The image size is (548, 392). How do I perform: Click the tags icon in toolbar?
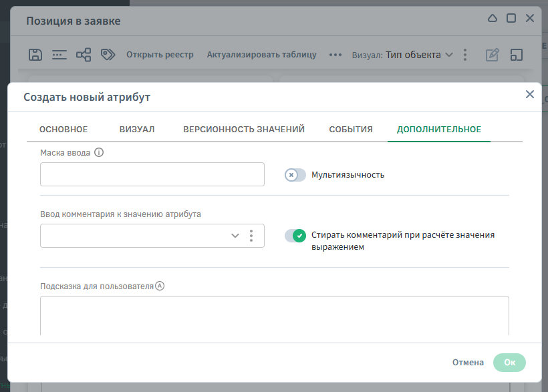click(x=108, y=55)
